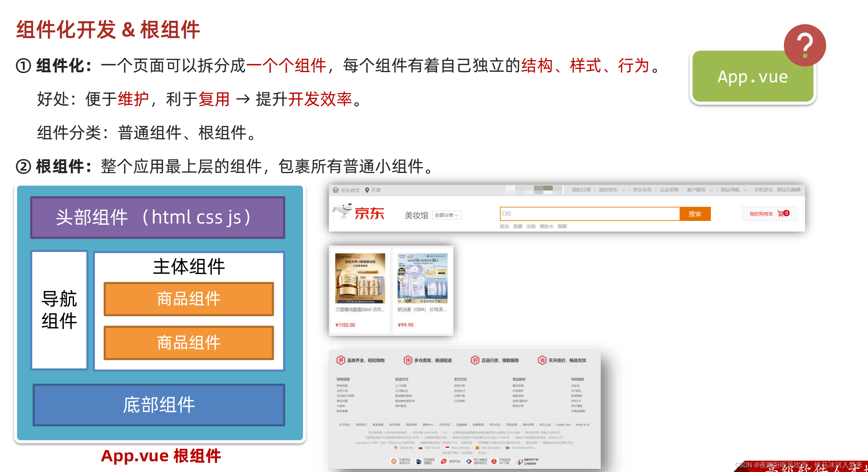
Task: Click the 品类齐全 badge icon in footer
Action: 340,360
